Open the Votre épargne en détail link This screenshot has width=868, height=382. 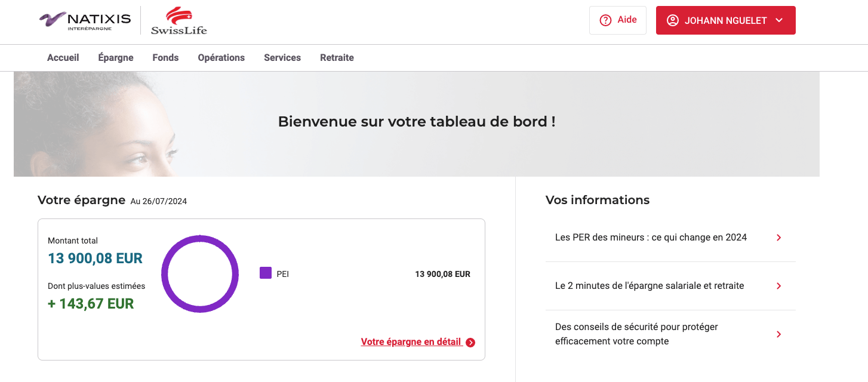tap(411, 342)
